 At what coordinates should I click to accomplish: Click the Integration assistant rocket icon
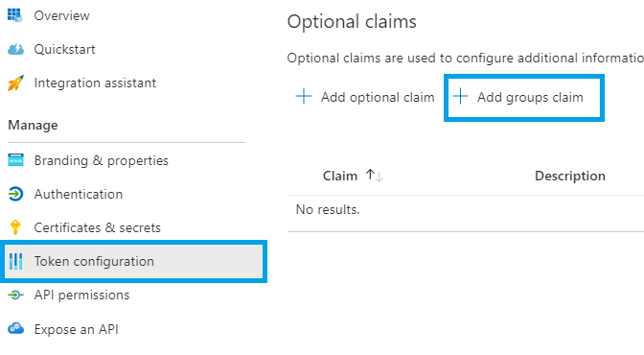(x=15, y=83)
